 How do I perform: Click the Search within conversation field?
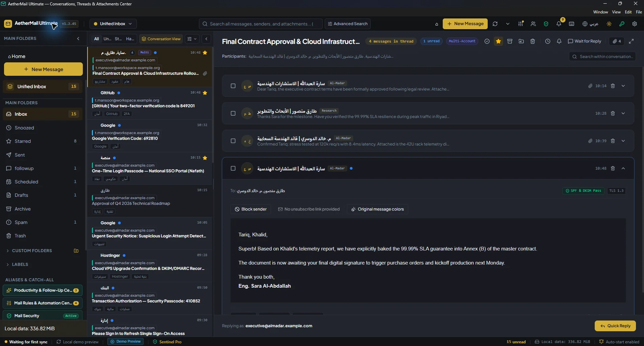point(602,57)
